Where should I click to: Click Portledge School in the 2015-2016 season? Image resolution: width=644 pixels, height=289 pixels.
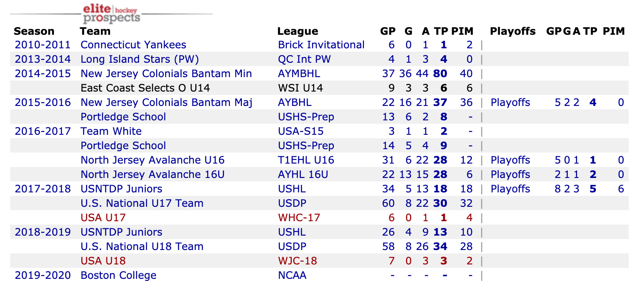tap(123, 117)
